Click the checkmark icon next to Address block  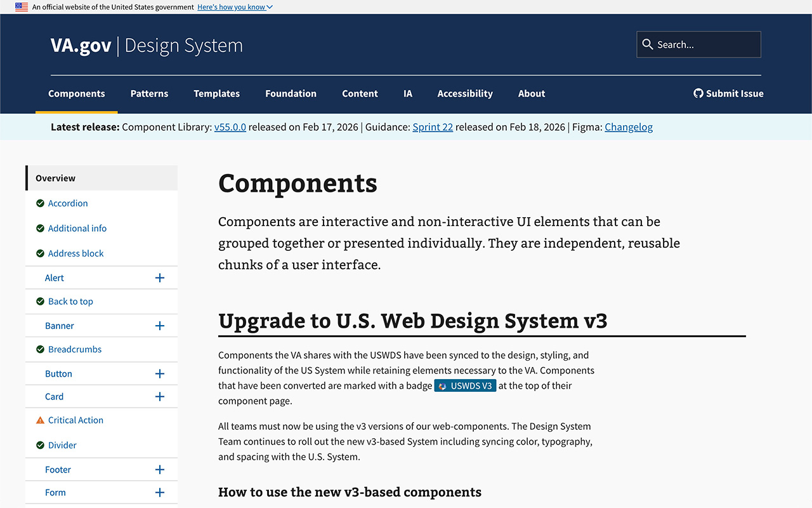39,253
